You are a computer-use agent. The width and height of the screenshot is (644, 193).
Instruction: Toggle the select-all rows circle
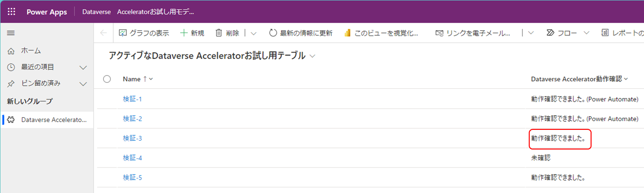click(x=107, y=79)
